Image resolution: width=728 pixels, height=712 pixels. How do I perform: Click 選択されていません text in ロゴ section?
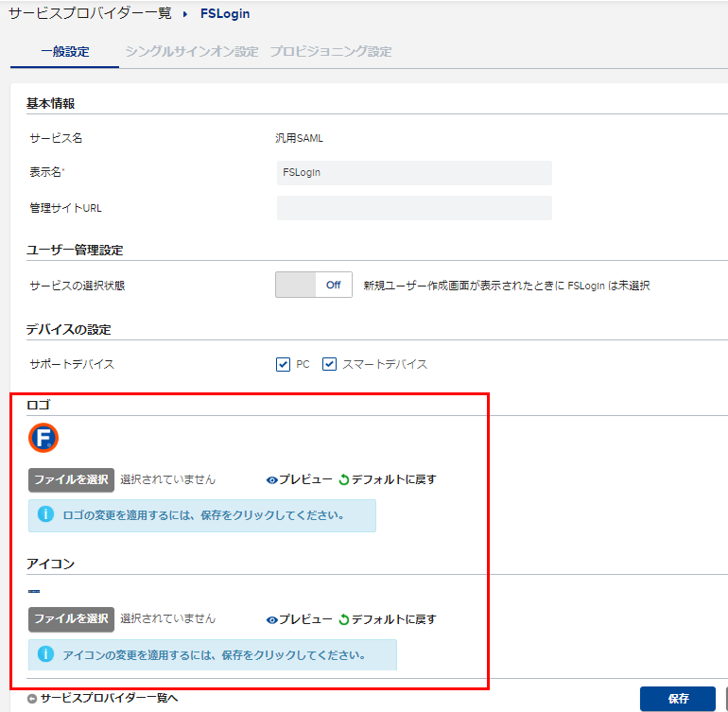click(168, 479)
